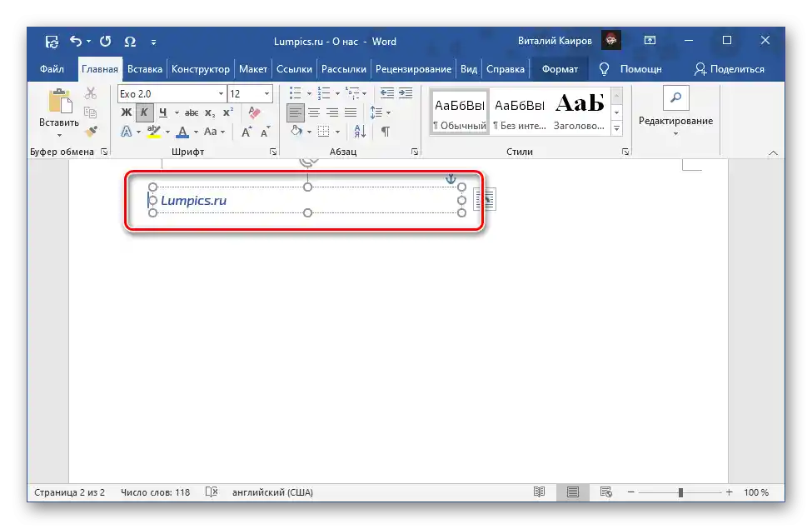Undo the last action
This screenshot has height=529, width=812.
click(76, 41)
